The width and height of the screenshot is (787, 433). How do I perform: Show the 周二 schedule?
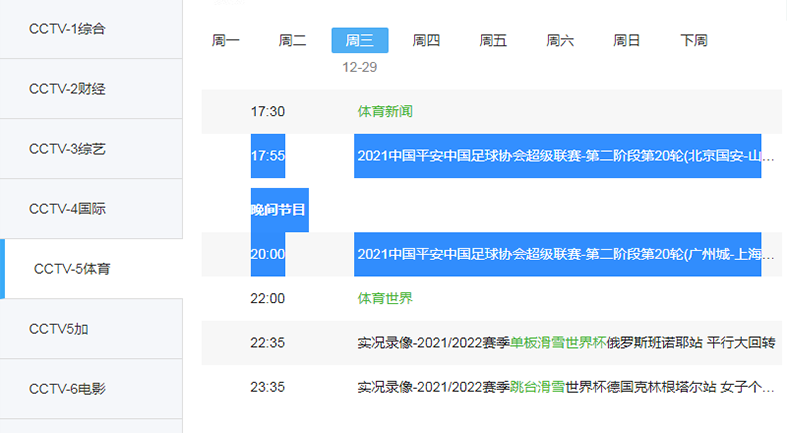293,40
